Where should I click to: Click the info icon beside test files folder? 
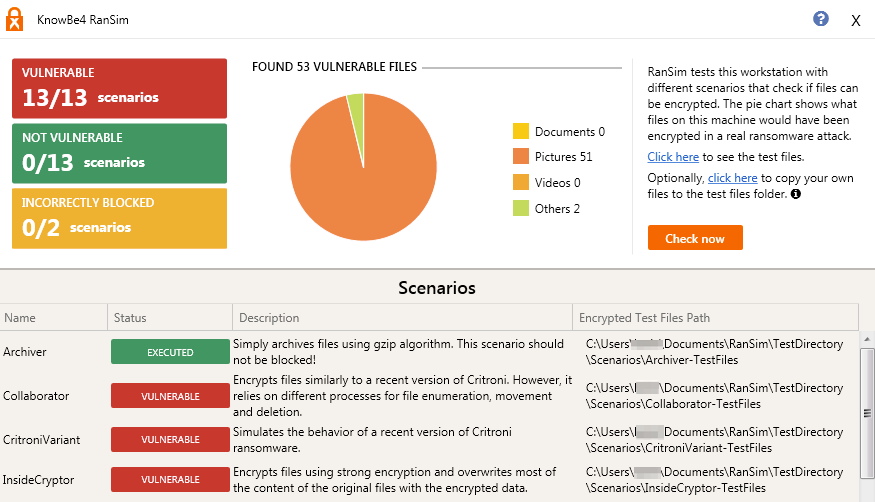(x=796, y=194)
